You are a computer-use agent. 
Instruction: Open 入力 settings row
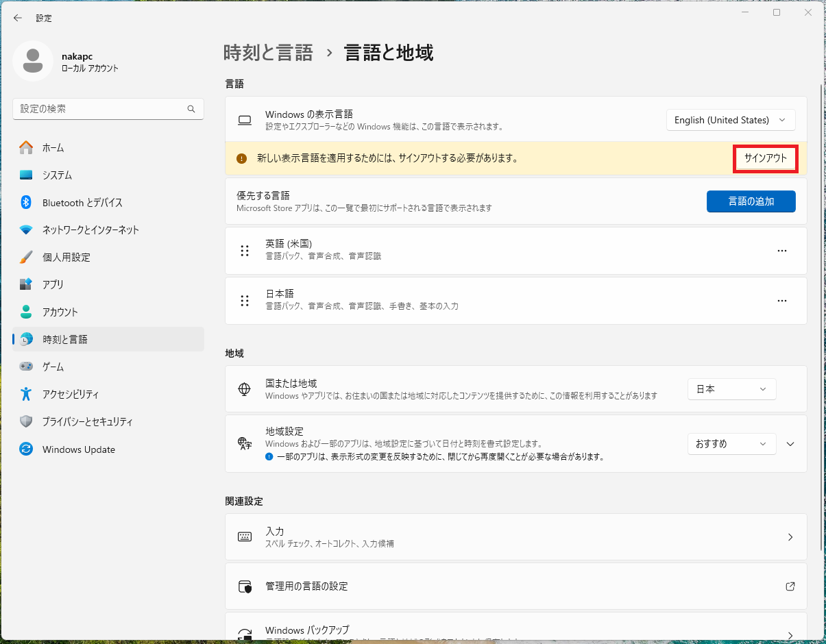(515, 537)
